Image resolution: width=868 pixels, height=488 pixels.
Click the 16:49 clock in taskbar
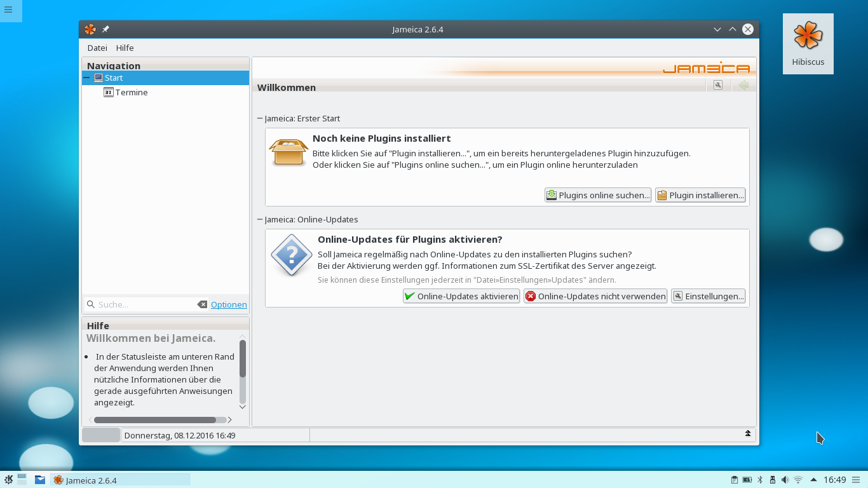pos(835,480)
